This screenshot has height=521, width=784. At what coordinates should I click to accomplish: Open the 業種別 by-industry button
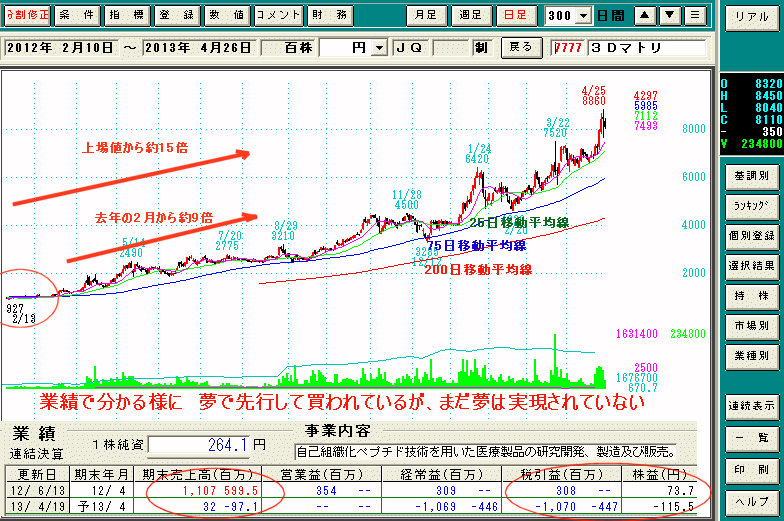click(x=752, y=356)
